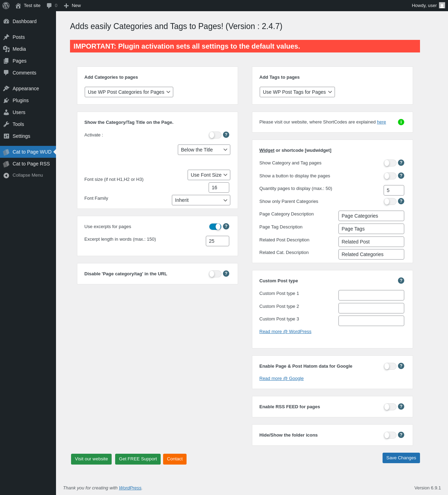The image size is (448, 495).
Task: Click the user avatar next to Howdy
Action: (442, 6)
